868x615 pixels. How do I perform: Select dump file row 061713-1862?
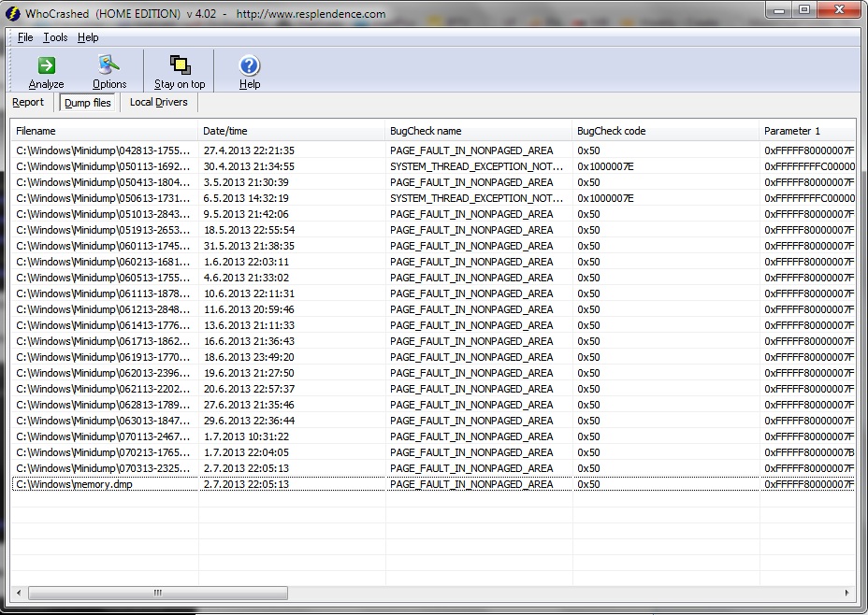coord(433,341)
